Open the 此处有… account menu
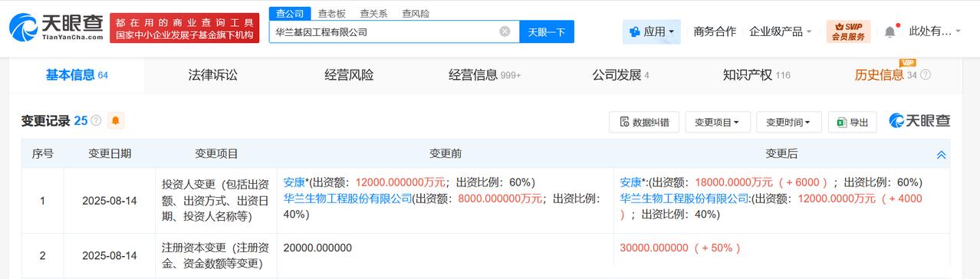The height and width of the screenshot is (279, 980). 936,31
